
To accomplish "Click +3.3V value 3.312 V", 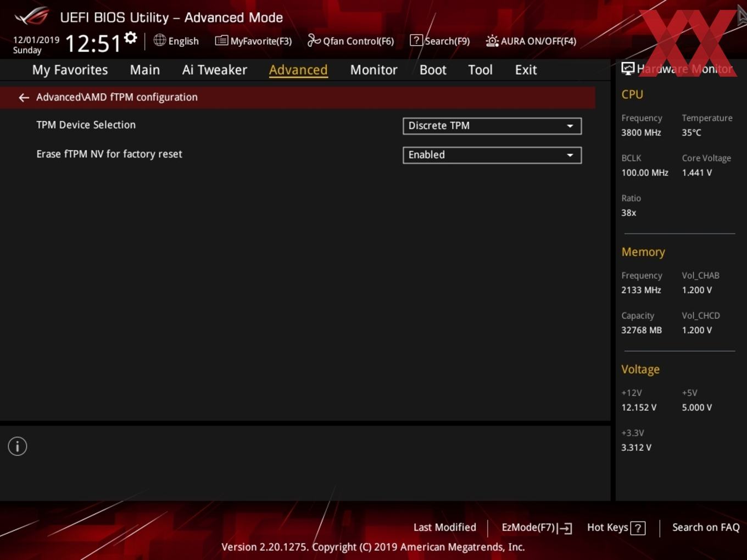I will [636, 447].
